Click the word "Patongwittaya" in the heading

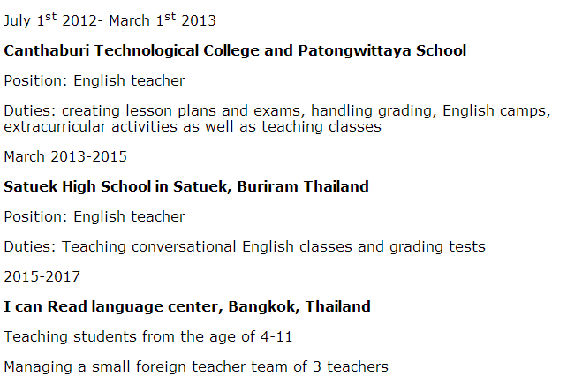(370, 50)
